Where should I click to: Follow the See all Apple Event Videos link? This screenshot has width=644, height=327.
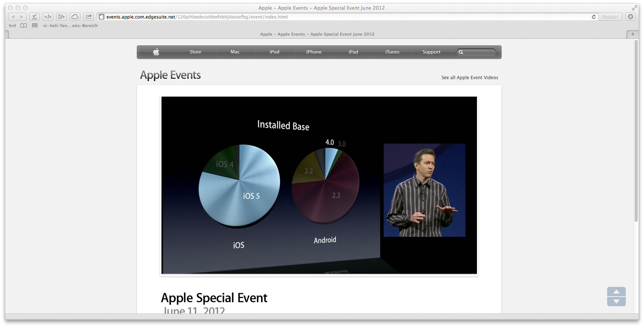470,78
